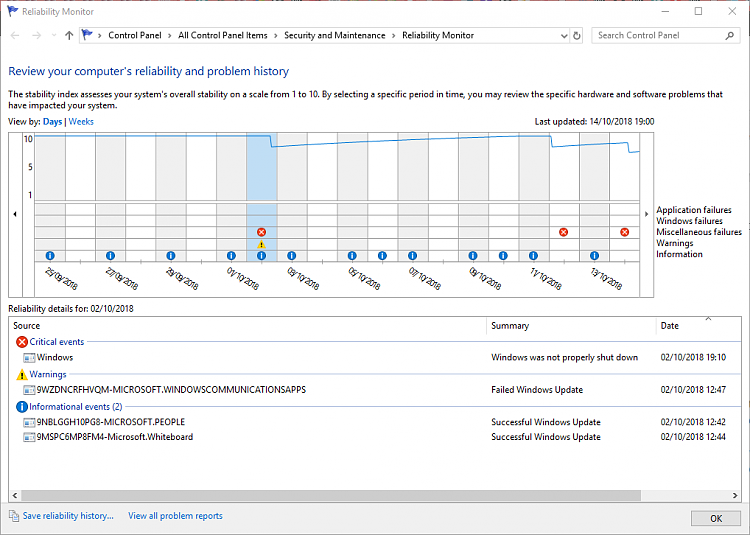Select information icon for 05/10/2018
This screenshot has width=750, height=535.
coord(353,256)
